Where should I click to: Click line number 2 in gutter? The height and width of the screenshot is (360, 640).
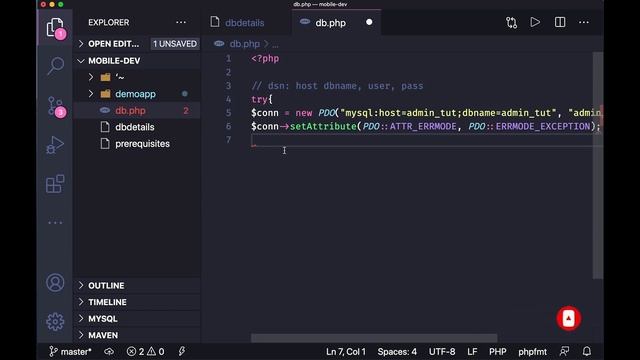point(229,72)
